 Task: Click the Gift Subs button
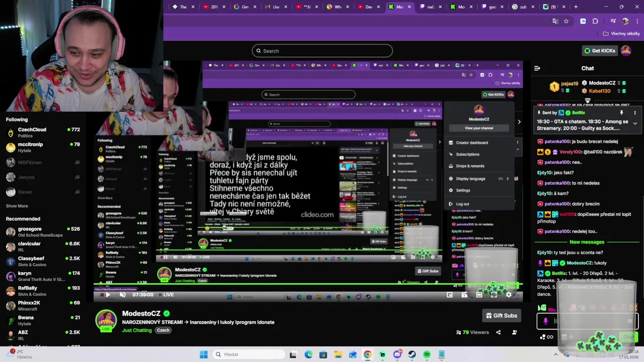(501, 316)
